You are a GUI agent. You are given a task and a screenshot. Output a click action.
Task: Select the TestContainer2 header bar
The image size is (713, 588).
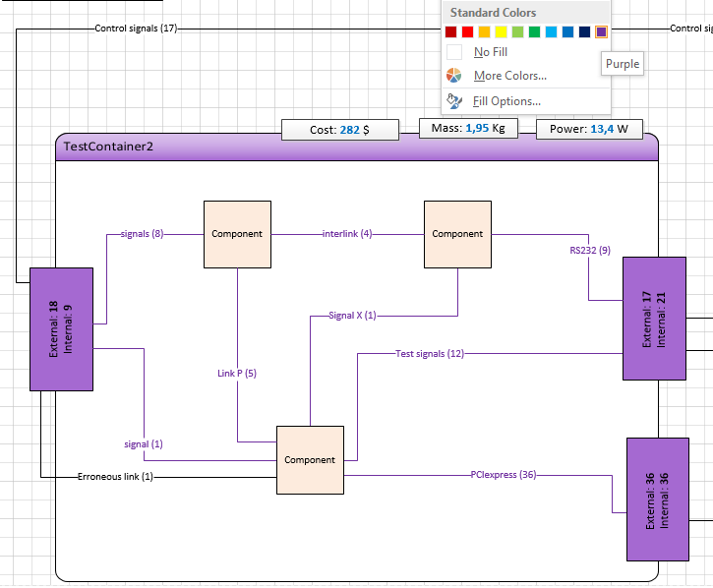point(356,147)
